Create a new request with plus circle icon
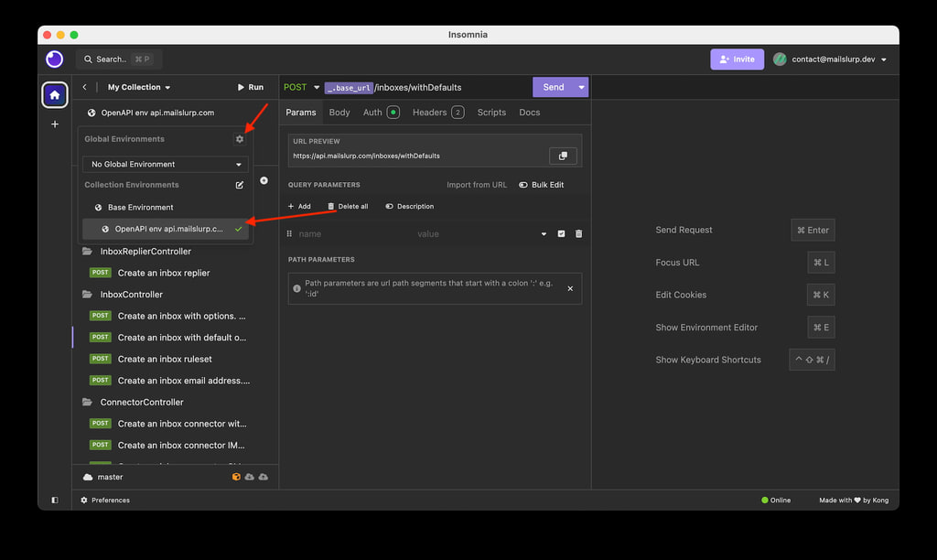This screenshot has height=560, width=937. (264, 180)
